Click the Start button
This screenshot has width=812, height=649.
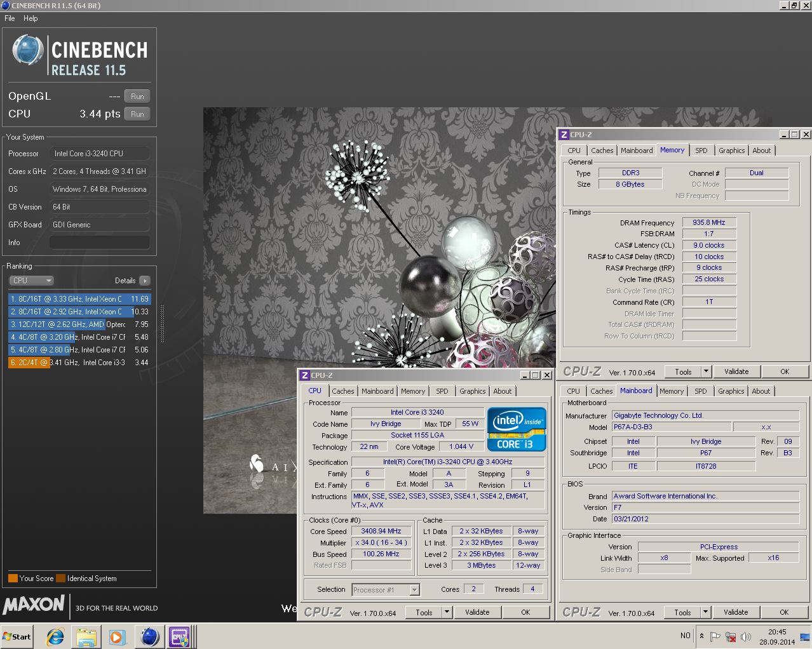pyautogui.click(x=17, y=636)
